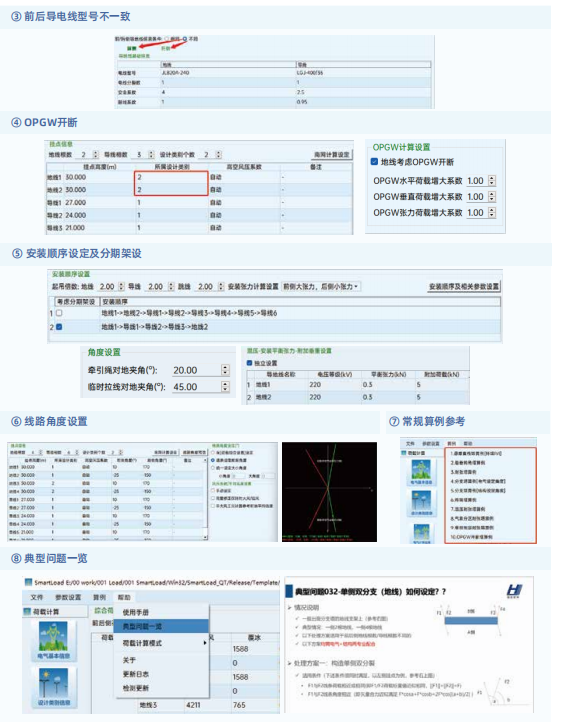Adjust the 设计类别个数 spinner in OPGW section
Viewport: 563px width, 725px height.
click(x=219, y=154)
